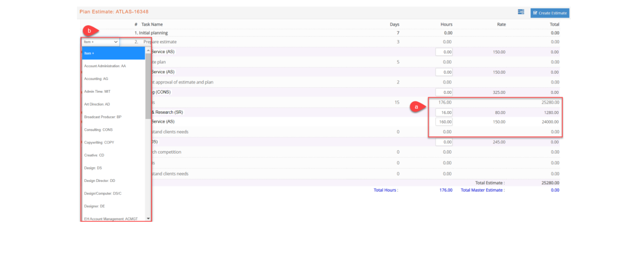This screenshot has height=261, width=644.
Task: Click the Total Master Estimate label
Action: click(x=483, y=190)
